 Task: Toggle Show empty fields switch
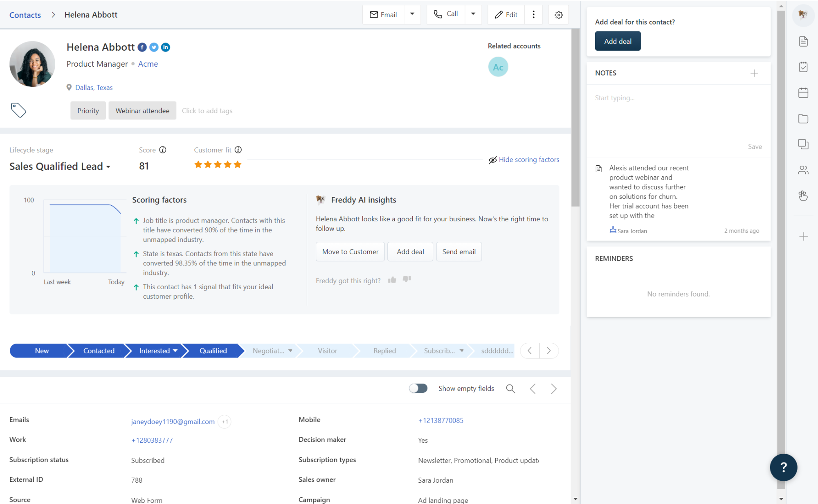[418, 388]
